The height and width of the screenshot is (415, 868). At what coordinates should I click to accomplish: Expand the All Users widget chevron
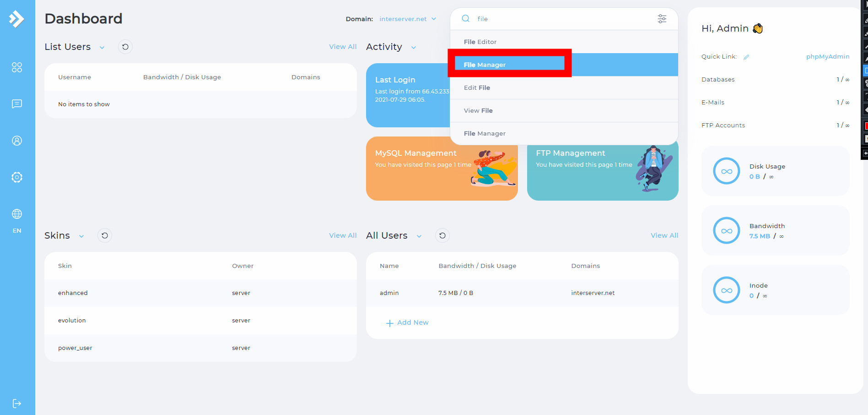pos(419,236)
